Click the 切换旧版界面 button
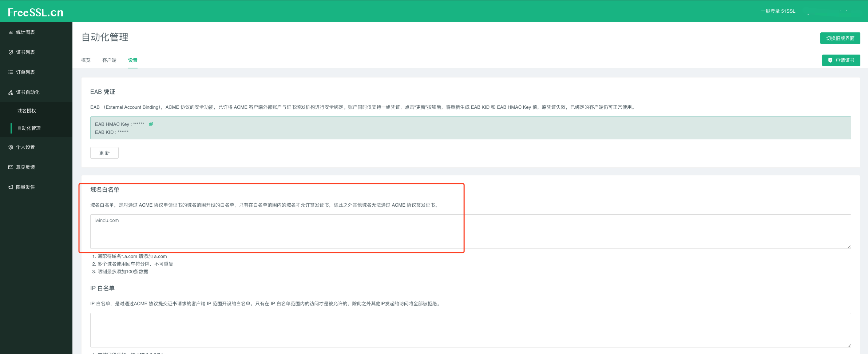Image resolution: width=868 pixels, height=354 pixels. tap(840, 38)
